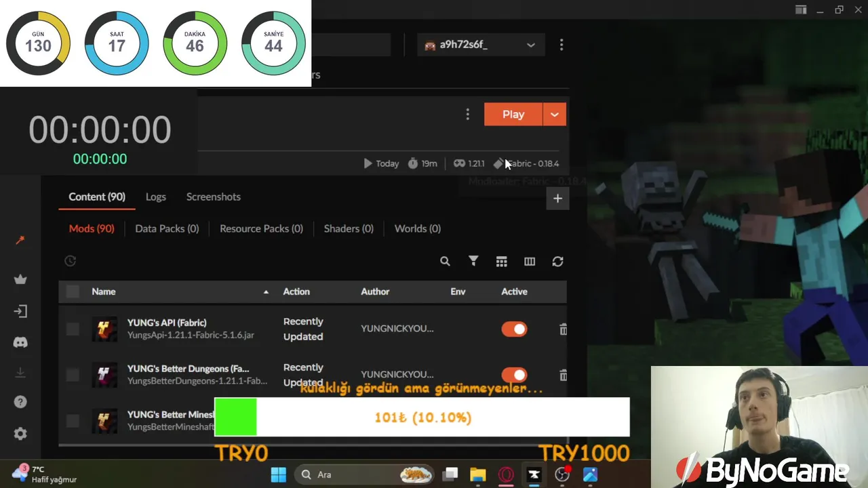Sort by the Name column arrow
868x488 pixels.
(x=266, y=292)
